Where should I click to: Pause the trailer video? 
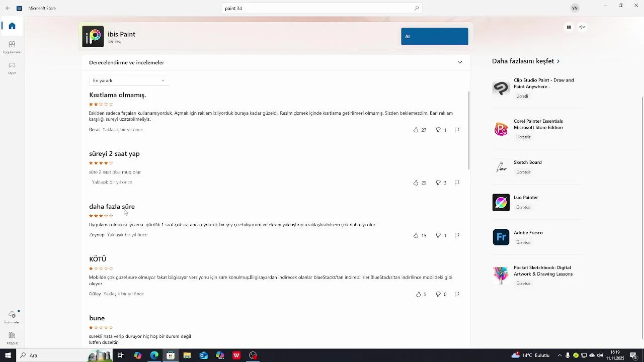point(569,27)
